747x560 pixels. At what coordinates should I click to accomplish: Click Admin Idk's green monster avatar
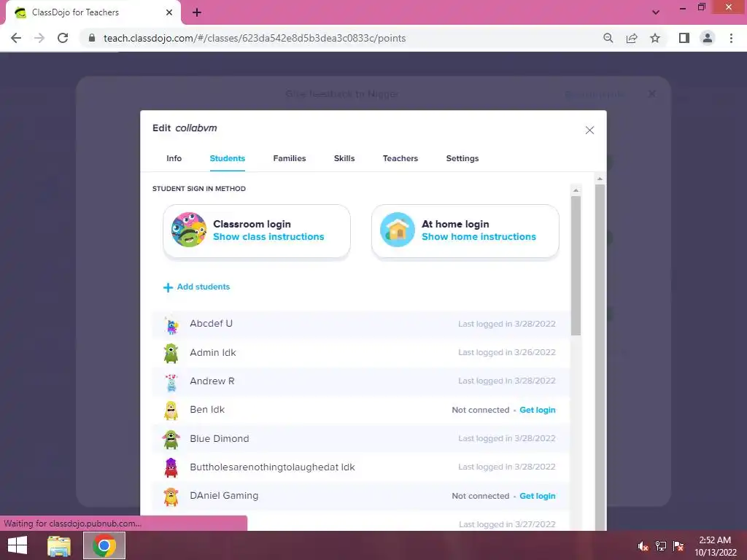[x=171, y=354]
